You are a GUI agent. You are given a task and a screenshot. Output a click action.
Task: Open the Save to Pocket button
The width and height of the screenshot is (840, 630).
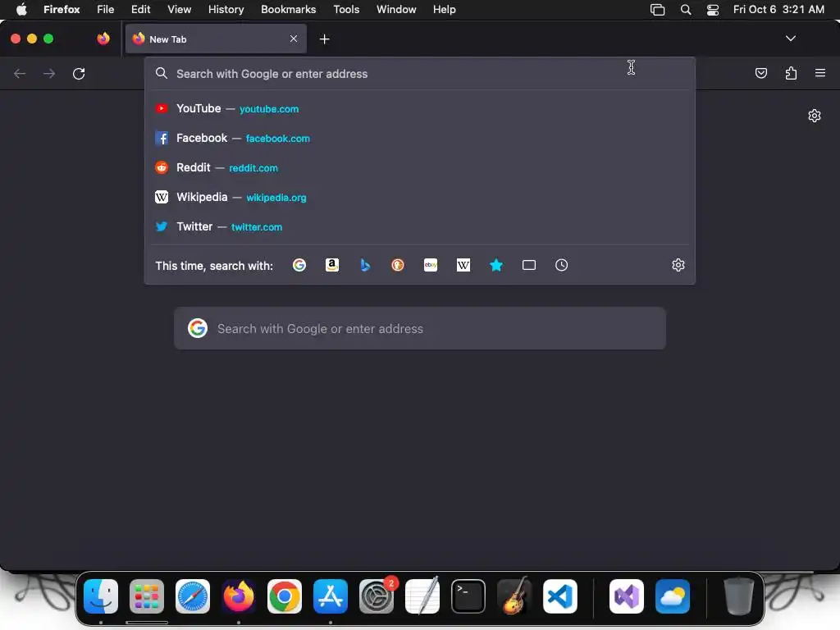pyautogui.click(x=760, y=73)
